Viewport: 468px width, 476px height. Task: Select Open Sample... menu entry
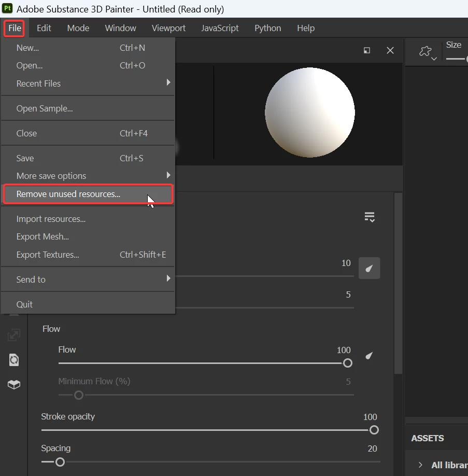[88, 108]
